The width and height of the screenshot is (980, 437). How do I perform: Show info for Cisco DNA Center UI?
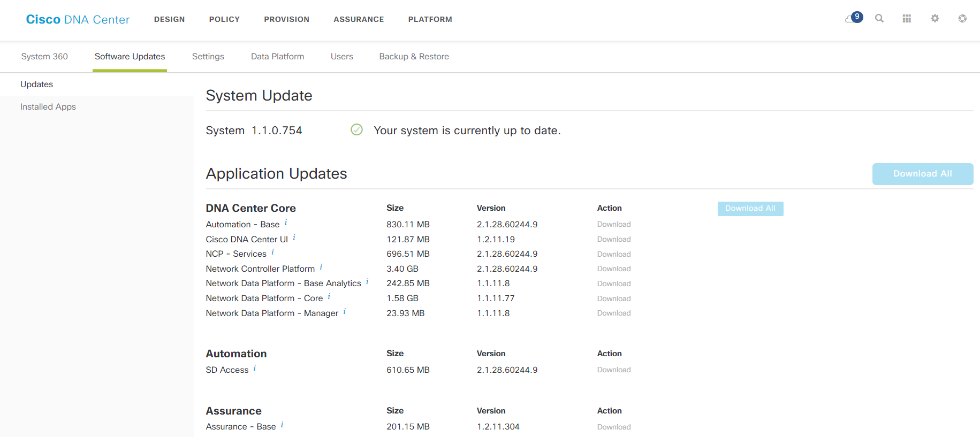point(294,237)
